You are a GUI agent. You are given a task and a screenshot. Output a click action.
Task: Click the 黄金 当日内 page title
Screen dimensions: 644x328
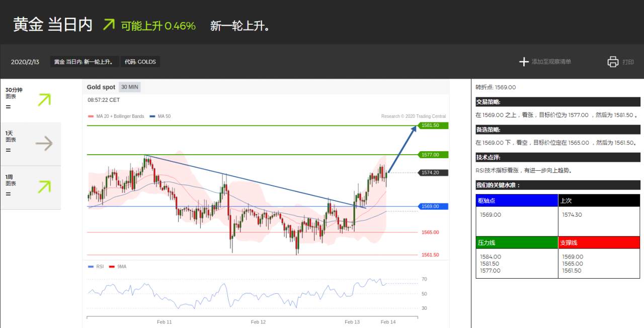53,25
